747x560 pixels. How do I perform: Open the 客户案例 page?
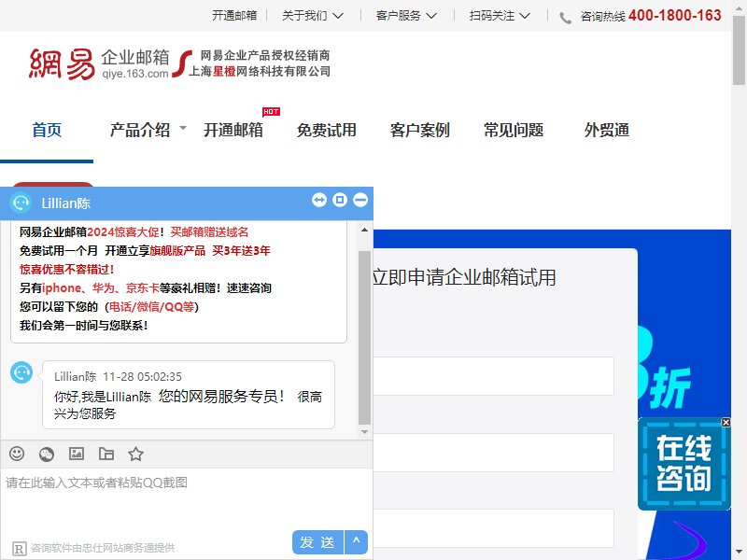pos(419,130)
